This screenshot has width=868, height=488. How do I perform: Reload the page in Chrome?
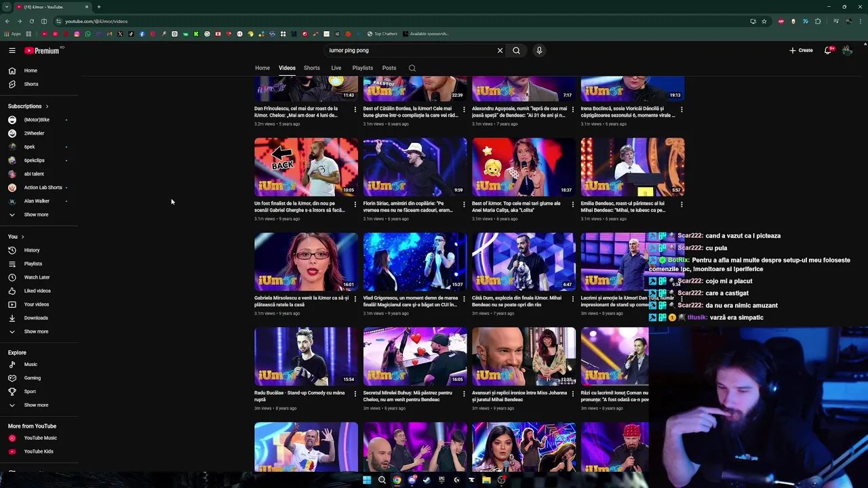tap(32, 21)
